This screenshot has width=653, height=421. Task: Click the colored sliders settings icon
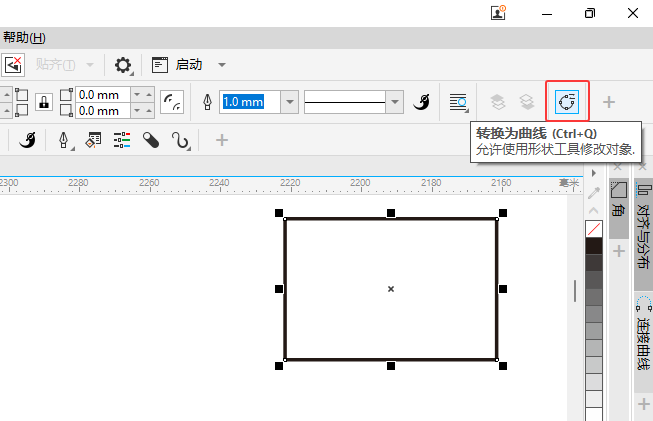pyautogui.click(x=122, y=140)
